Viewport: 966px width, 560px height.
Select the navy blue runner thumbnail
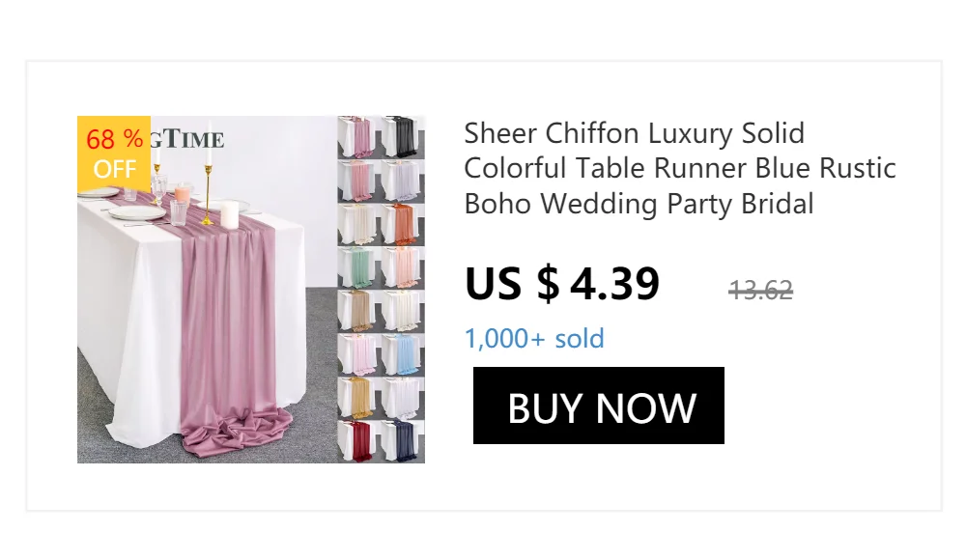(403, 441)
